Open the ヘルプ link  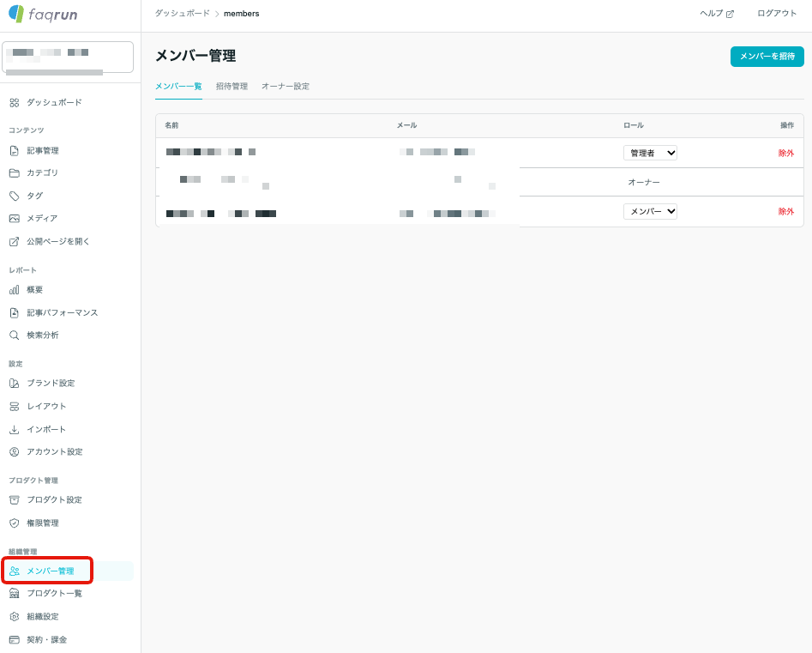[717, 14]
